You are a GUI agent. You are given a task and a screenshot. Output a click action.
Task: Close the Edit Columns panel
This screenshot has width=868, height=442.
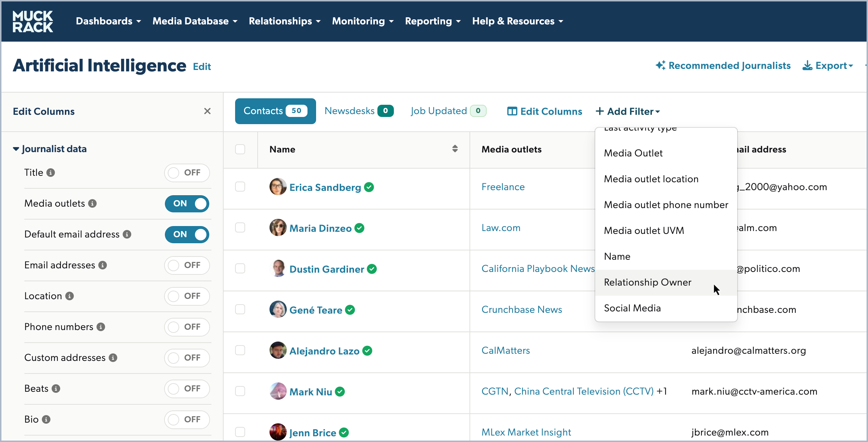[x=207, y=111]
